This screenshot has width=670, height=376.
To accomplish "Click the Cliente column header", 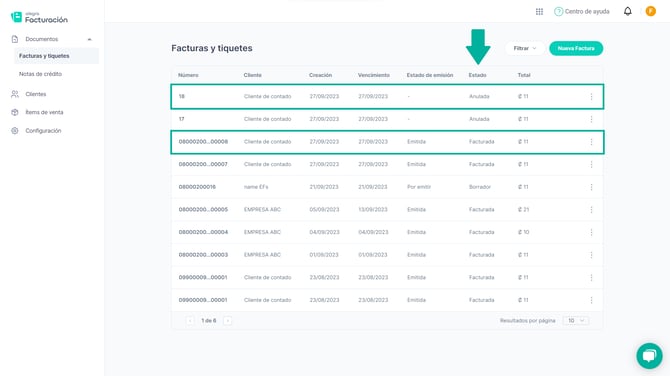I will coord(253,75).
